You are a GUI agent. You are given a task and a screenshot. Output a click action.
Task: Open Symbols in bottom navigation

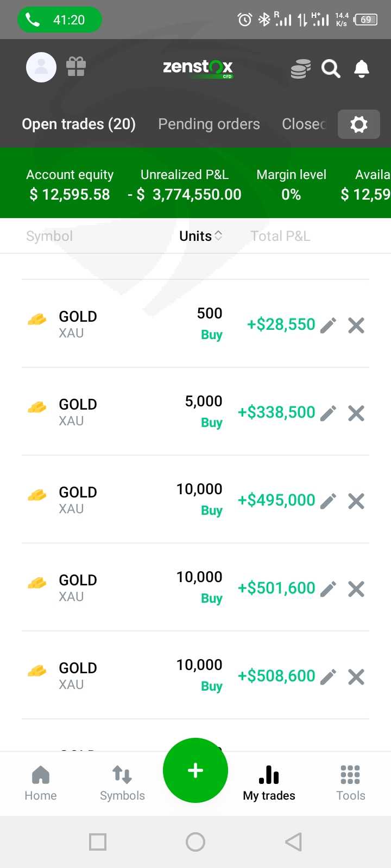click(x=122, y=783)
